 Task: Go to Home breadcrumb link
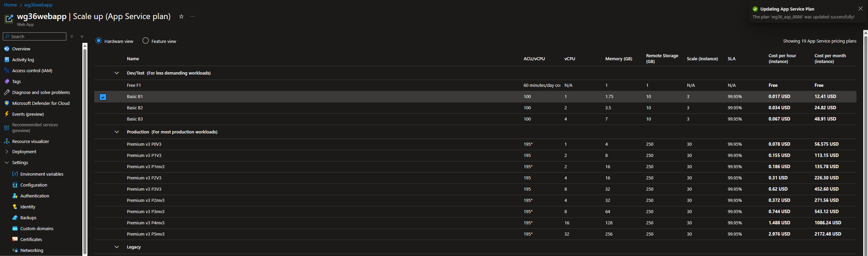coord(10,5)
